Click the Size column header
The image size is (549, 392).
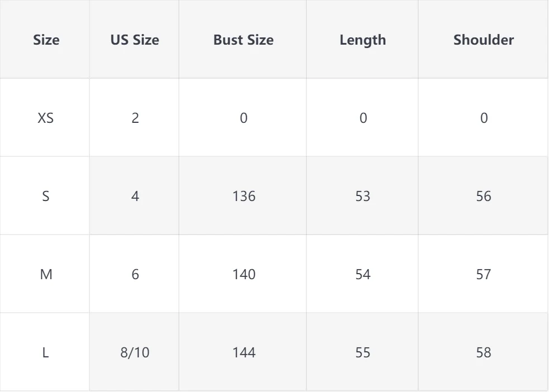tap(46, 40)
